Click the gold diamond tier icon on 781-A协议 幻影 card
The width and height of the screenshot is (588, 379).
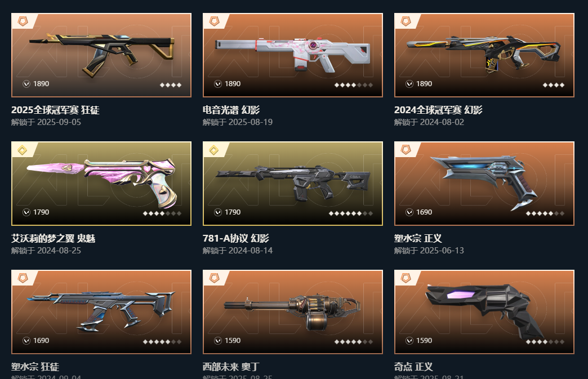(x=214, y=150)
